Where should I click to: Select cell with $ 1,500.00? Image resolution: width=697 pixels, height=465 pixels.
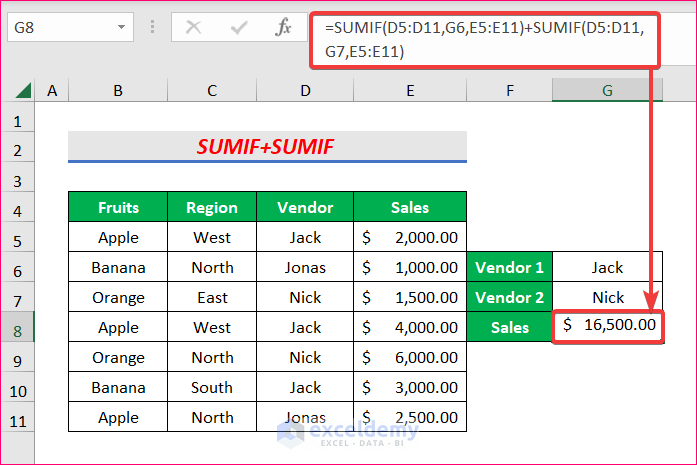[410, 297]
